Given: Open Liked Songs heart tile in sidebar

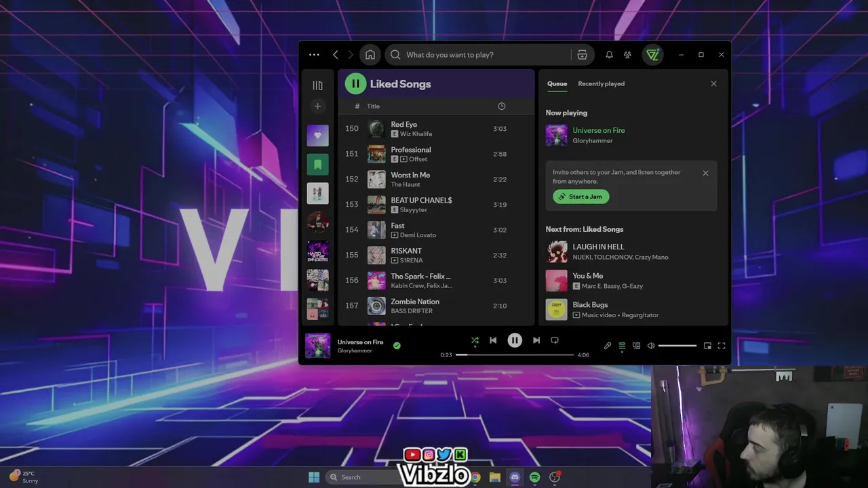Looking at the screenshot, I should (317, 136).
